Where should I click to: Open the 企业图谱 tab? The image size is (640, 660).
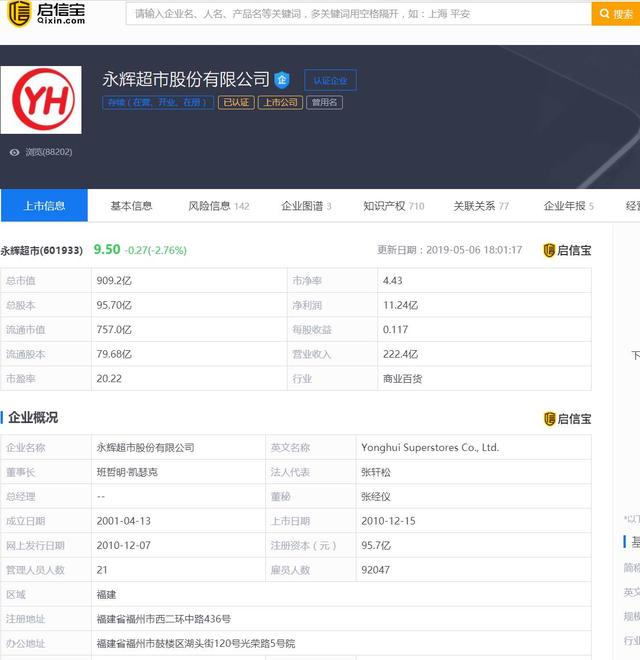pyautogui.click(x=306, y=206)
